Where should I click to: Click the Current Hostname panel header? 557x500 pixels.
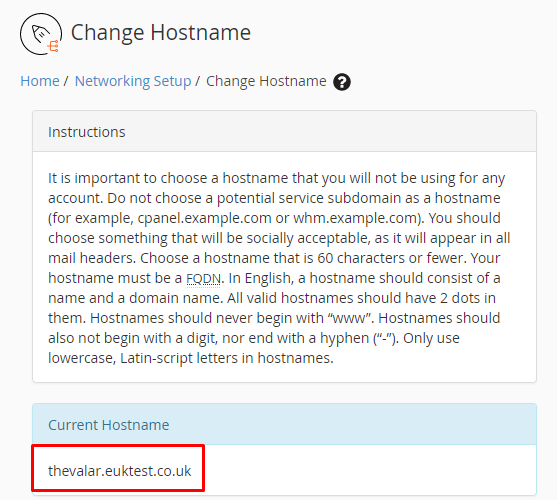pos(284,424)
